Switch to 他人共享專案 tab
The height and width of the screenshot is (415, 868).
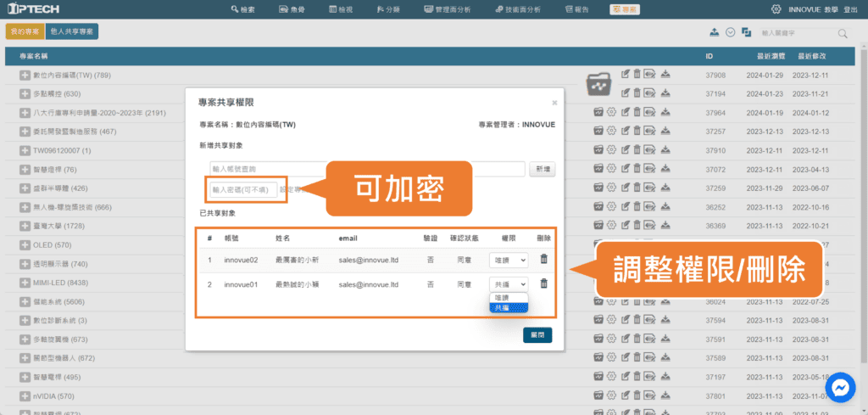[72, 31]
